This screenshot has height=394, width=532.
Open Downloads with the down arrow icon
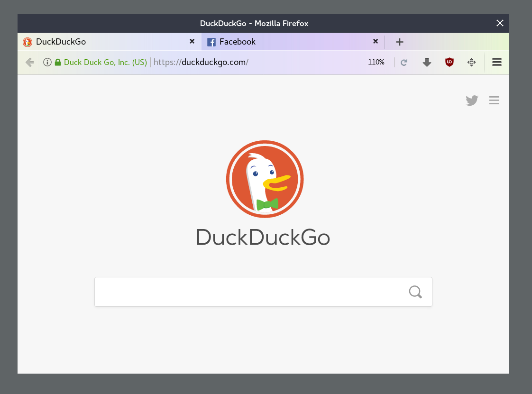click(427, 62)
